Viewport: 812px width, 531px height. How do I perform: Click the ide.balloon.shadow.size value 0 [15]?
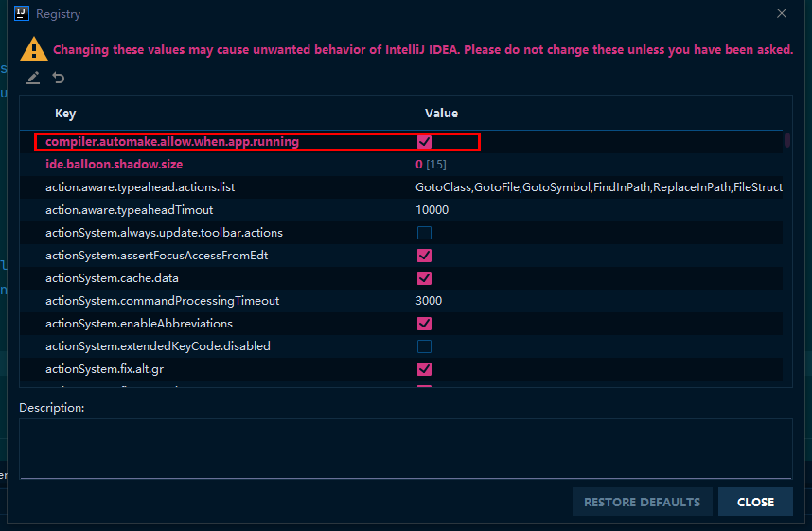click(x=431, y=165)
